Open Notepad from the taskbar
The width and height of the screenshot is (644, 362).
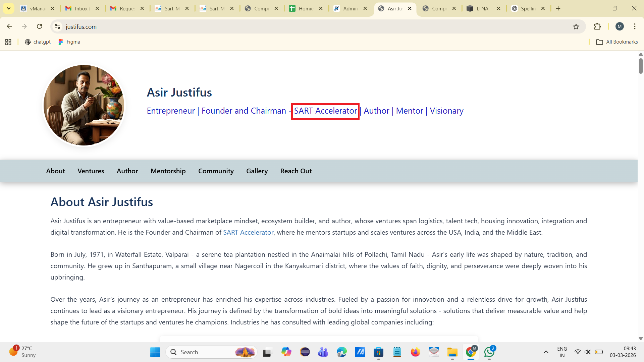click(397, 352)
